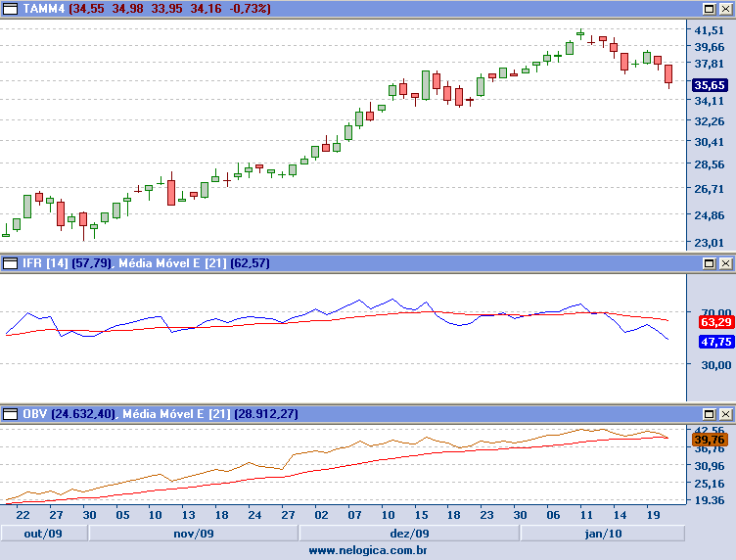Open the www.nelogica.com.br link
The width and height of the screenshot is (736, 560).
pos(368,551)
